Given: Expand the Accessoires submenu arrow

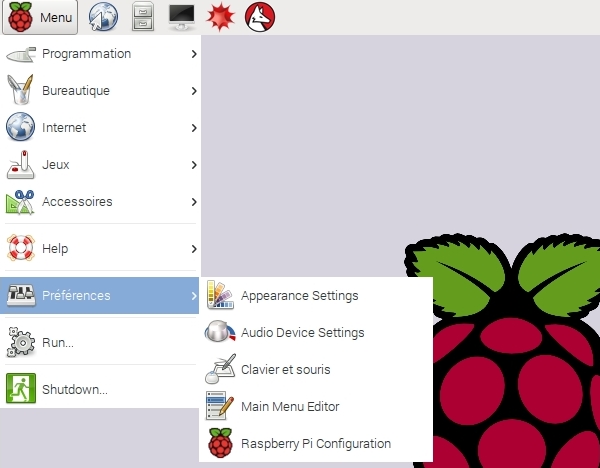Looking at the screenshot, I should coord(194,202).
